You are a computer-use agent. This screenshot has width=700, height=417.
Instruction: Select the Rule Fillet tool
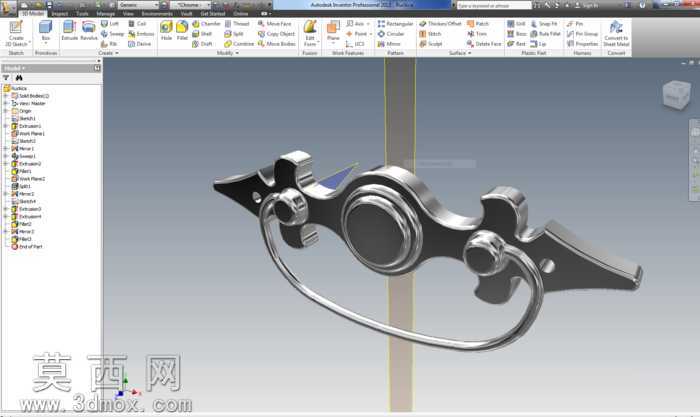pyautogui.click(x=545, y=34)
